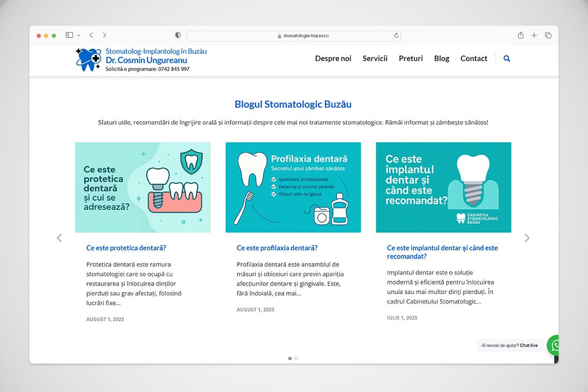This screenshot has width=588, height=392.
Task: Go back with Safari's back arrow
Action: coord(91,35)
